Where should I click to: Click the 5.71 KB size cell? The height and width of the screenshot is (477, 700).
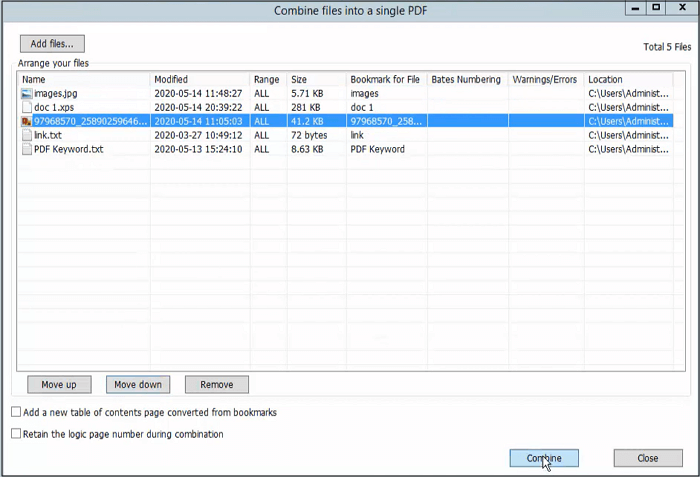[307, 93]
